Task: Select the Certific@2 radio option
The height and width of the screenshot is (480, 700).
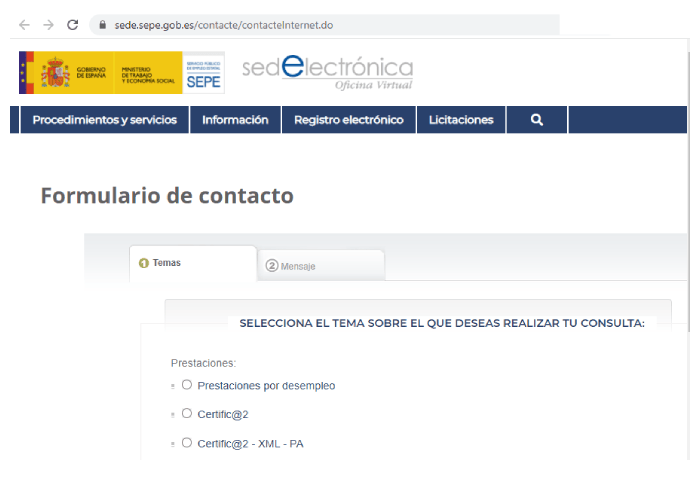Action: tap(187, 413)
